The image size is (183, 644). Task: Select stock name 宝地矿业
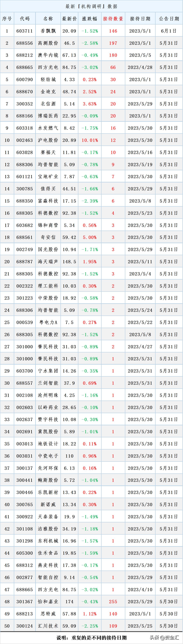pyautogui.click(x=48, y=177)
